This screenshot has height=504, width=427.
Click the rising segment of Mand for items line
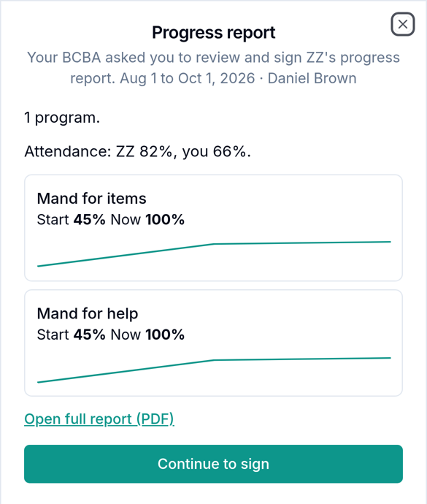point(126,255)
